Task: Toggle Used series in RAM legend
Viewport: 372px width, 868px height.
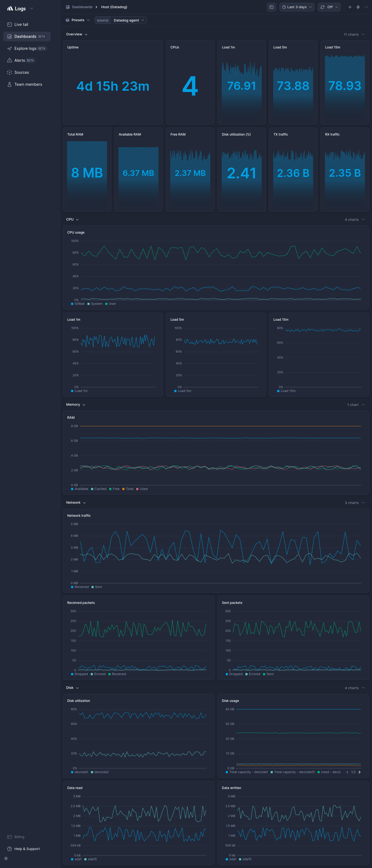Action: (142, 489)
